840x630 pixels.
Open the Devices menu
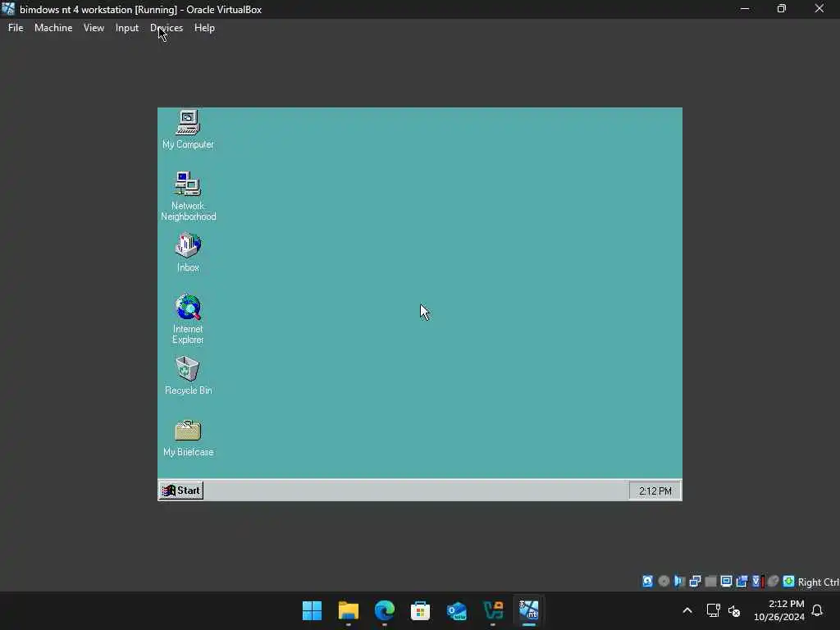pyautogui.click(x=166, y=28)
